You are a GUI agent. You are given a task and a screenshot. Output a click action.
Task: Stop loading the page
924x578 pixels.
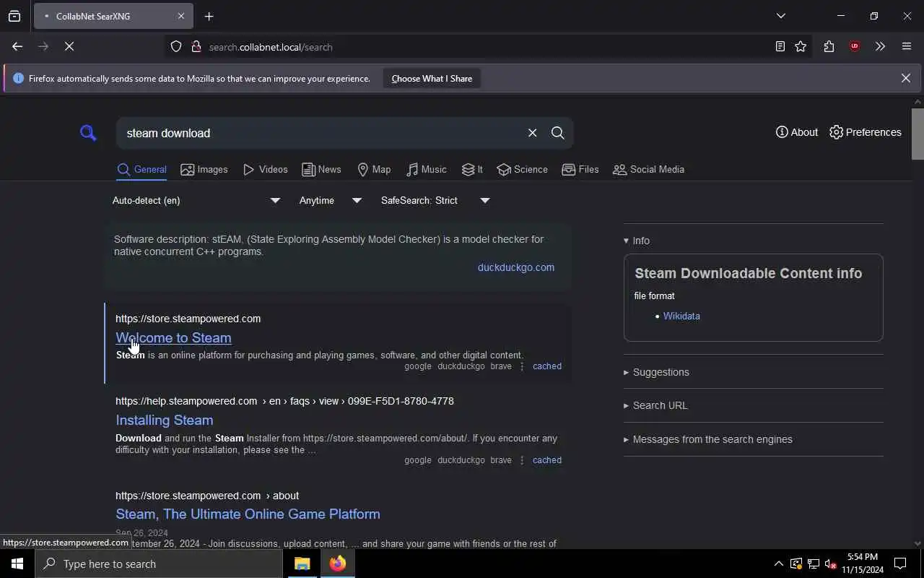pyautogui.click(x=69, y=46)
